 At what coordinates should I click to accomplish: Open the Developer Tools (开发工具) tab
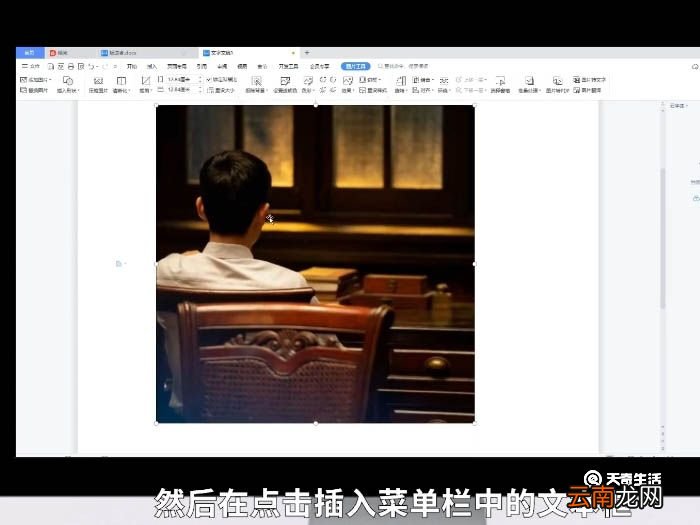click(288, 66)
